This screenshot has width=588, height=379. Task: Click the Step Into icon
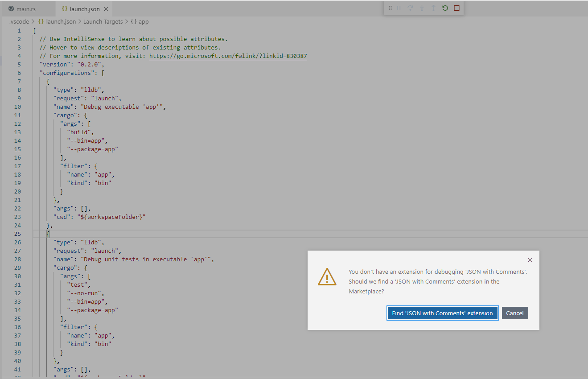tap(421, 8)
